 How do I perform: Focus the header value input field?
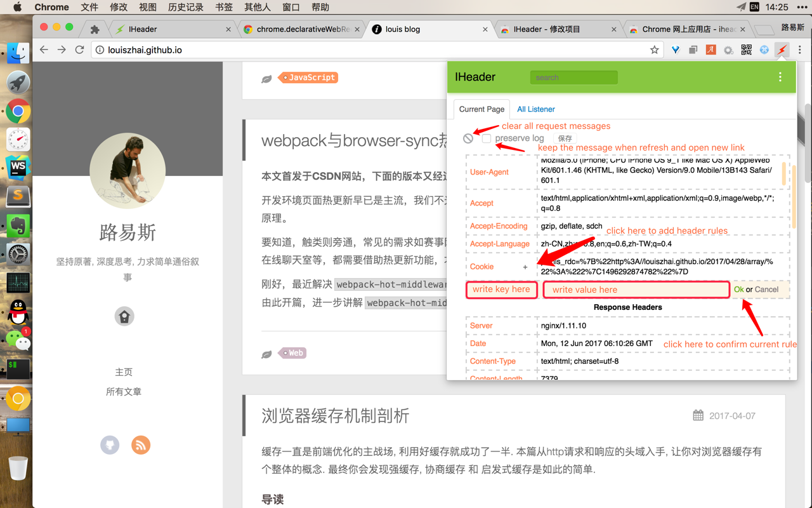click(636, 290)
